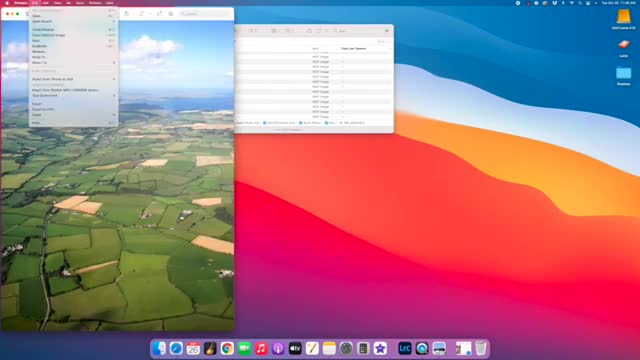The height and width of the screenshot is (360, 640).
Task: Open view options dropdown in Finder toolbar
Action: pyautogui.click(x=275, y=31)
